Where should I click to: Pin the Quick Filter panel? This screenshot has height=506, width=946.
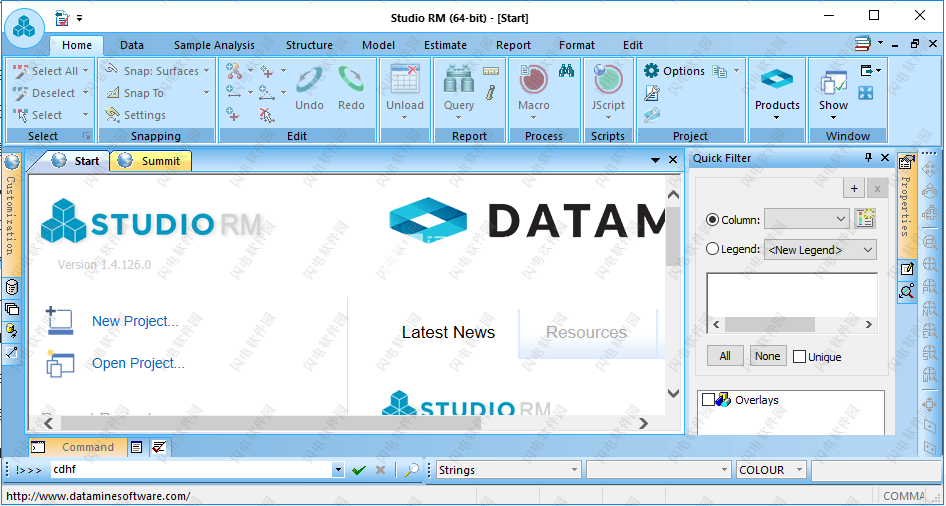(868, 158)
